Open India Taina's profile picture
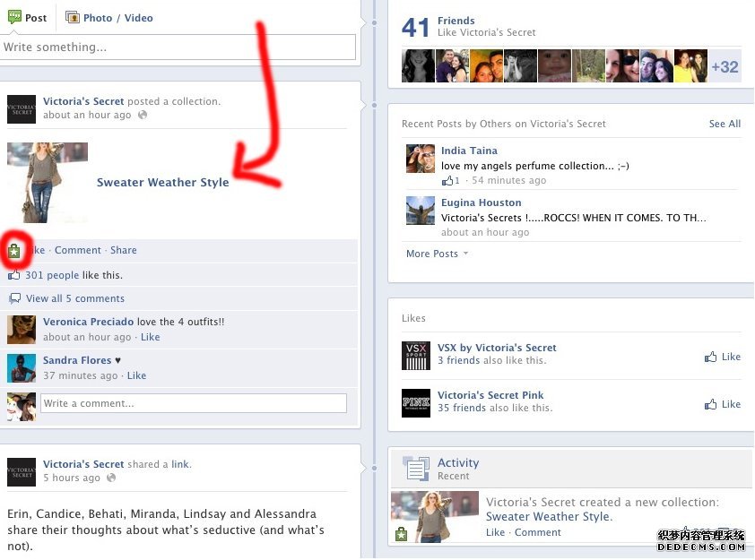This screenshot has width=755, height=560. click(421, 159)
